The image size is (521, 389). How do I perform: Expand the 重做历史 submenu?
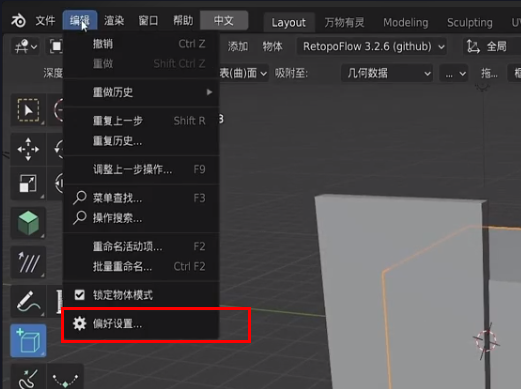point(141,92)
